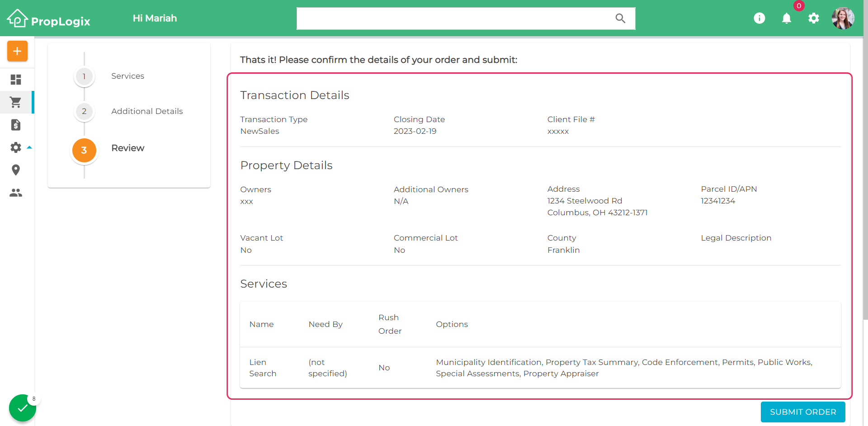Click the Property Details heading
This screenshot has width=868, height=426.
[286, 166]
